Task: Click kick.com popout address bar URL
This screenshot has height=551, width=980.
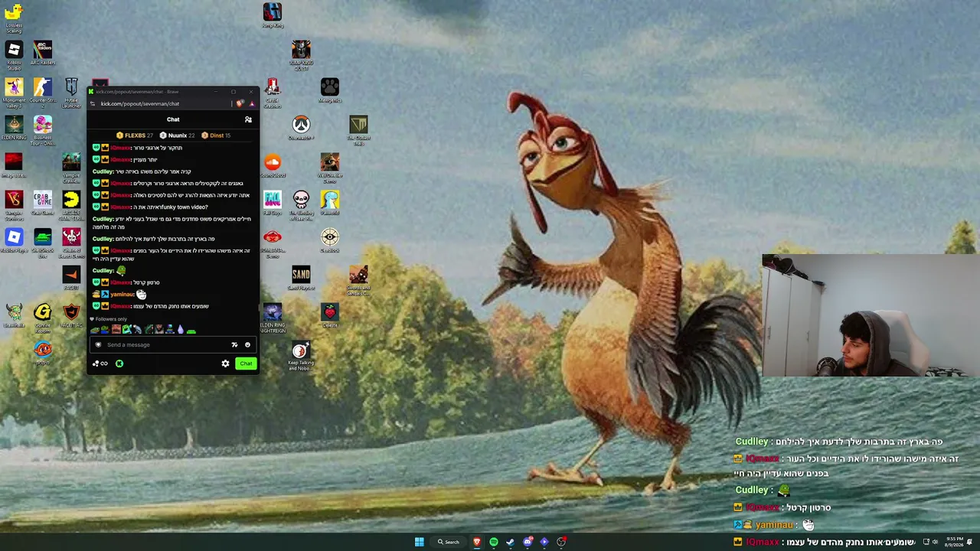Action: (140, 103)
